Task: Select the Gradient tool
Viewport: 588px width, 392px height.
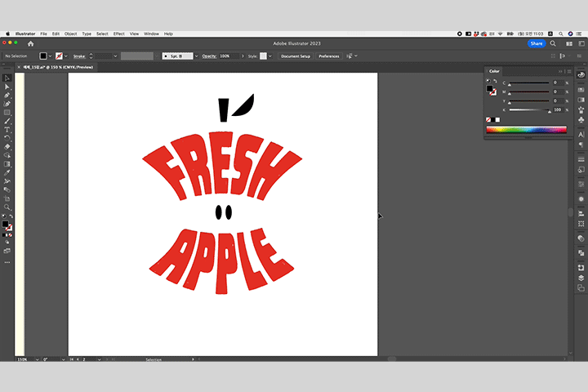Action: point(7,164)
